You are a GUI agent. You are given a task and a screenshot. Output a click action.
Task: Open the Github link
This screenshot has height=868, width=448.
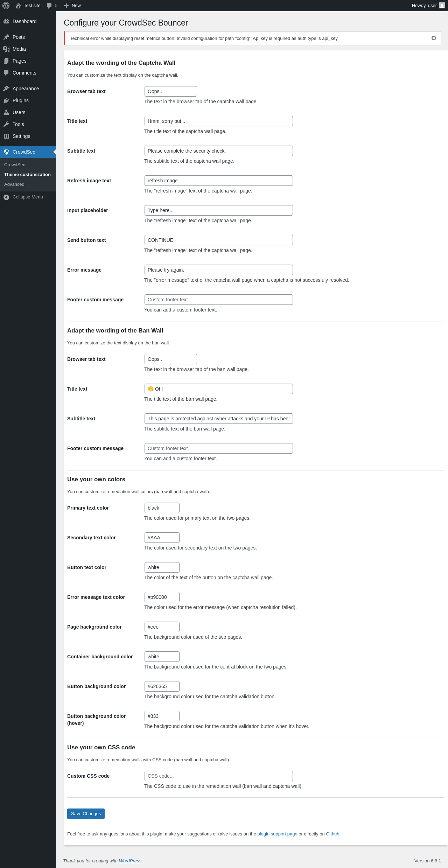click(332, 834)
